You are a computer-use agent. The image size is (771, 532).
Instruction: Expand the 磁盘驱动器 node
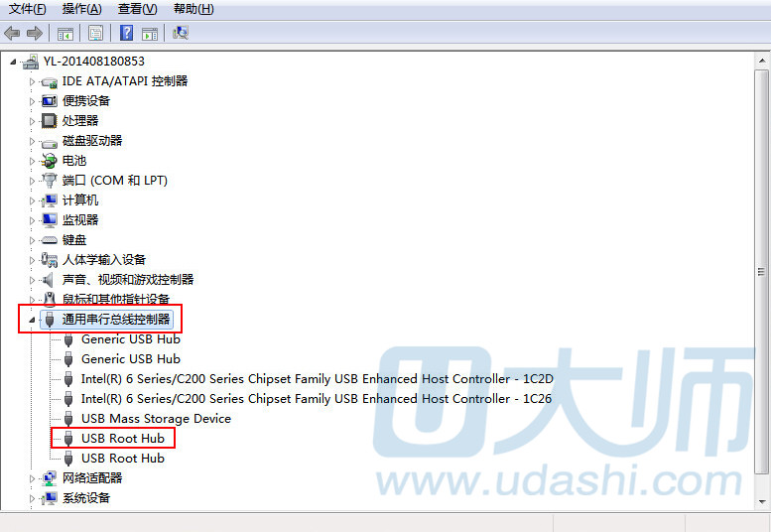32,141
